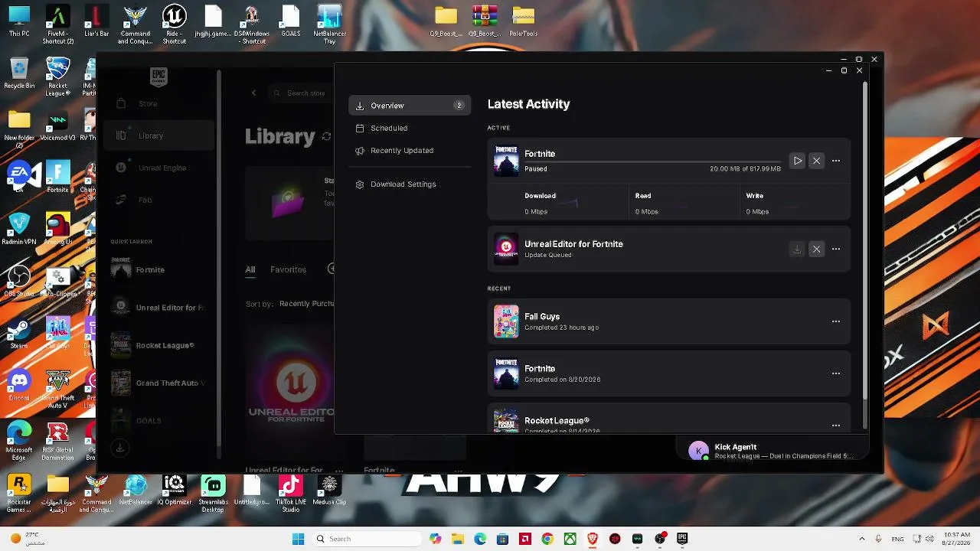Click the Search store field
Image resolution: width=980 pixels, height=551 pixels.
[x=302, y=93]
